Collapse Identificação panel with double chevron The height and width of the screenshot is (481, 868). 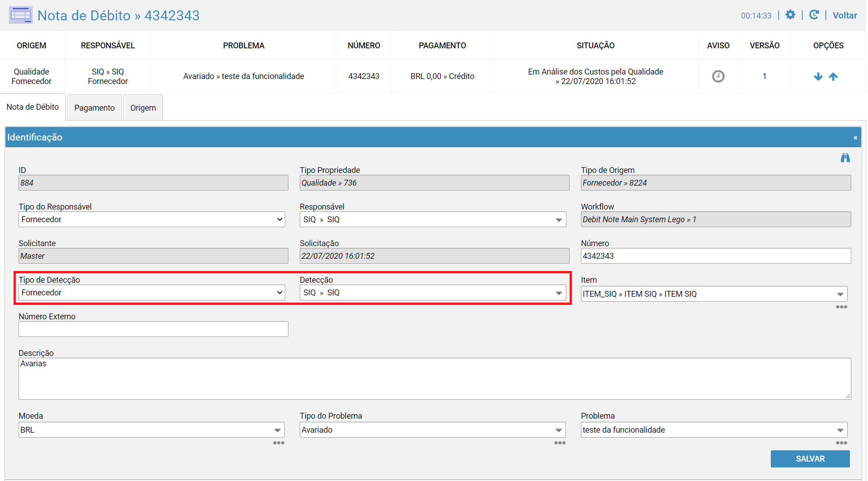[855, 137]
